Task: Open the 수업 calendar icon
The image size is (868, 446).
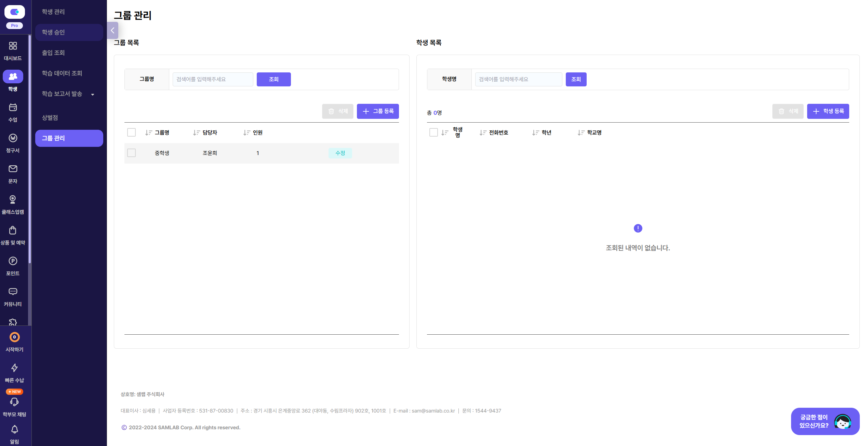Action: click(x=13, y=107)
